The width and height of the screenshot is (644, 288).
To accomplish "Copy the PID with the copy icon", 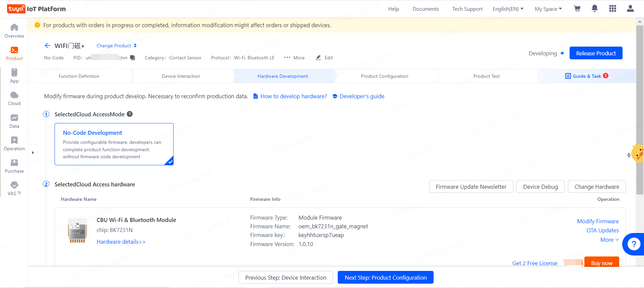I will pyautogui.click(x=133, y=58).
